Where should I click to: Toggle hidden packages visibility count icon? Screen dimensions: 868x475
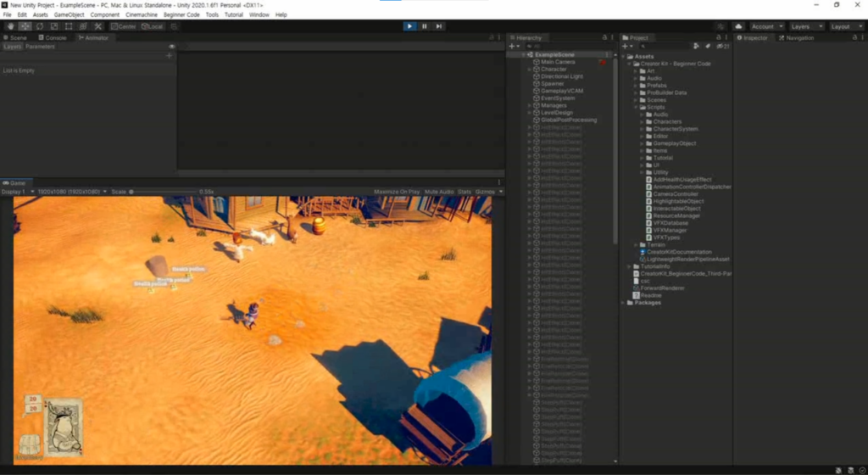coord(723,47)
